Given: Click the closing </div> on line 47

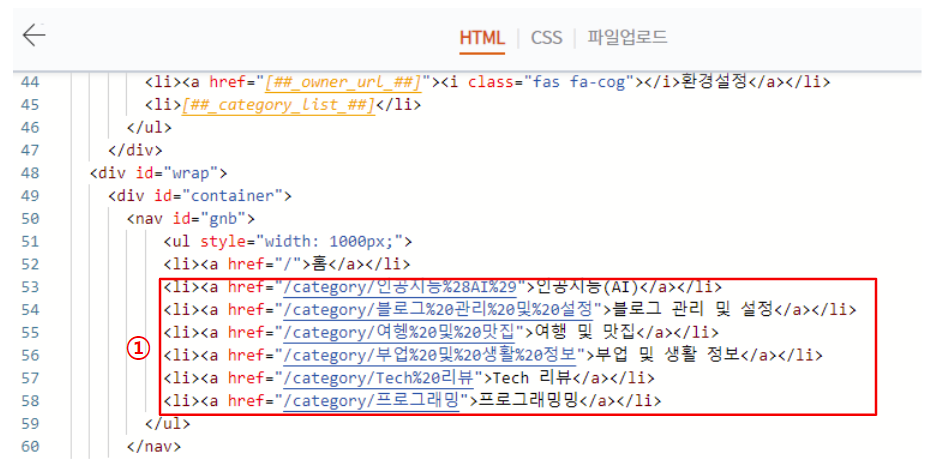Looking at the screenshot, I should (135, 150).
